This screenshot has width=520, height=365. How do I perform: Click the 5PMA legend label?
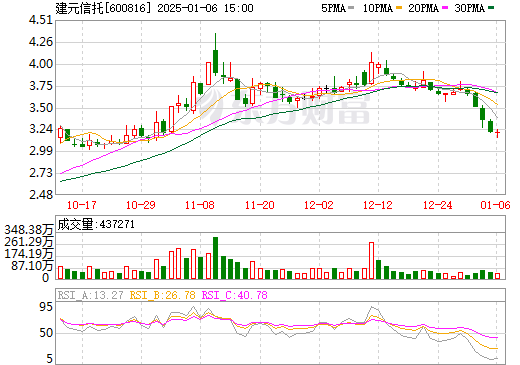333,8
